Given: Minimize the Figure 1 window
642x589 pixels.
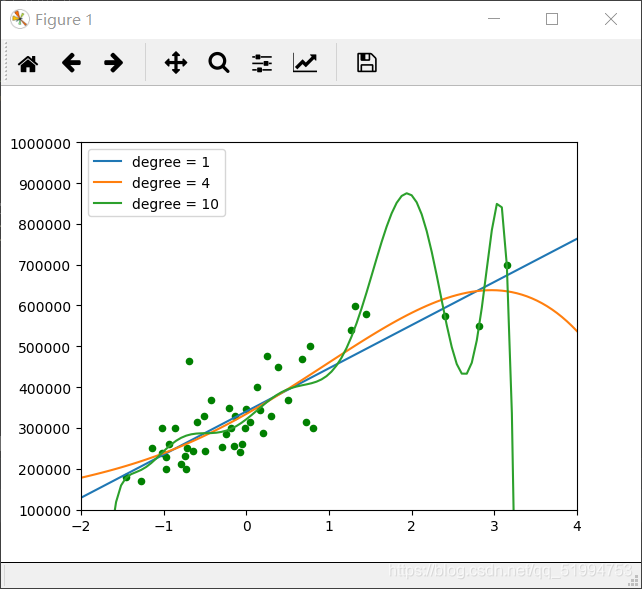Looking at the screenshot, I should point(494,19).
